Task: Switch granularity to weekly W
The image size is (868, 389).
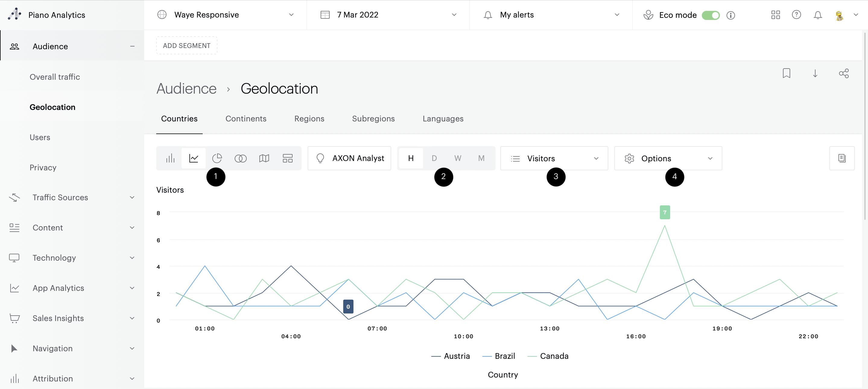Action: click(458, 158)
